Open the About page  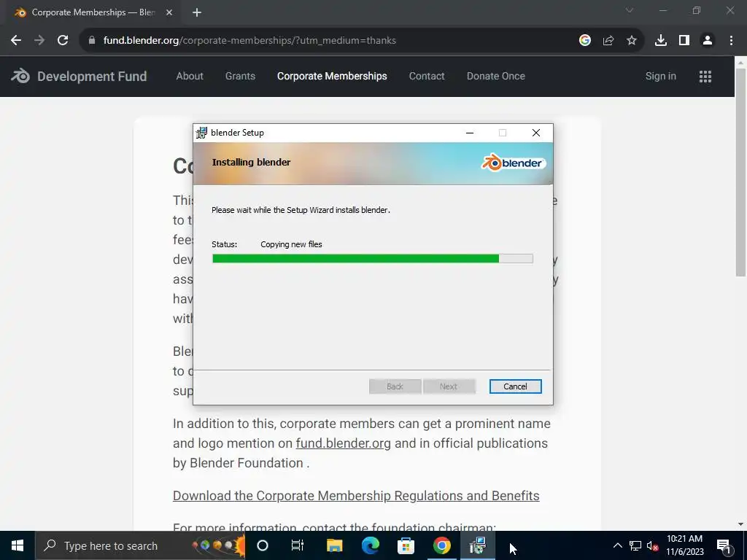pos(190,76)
